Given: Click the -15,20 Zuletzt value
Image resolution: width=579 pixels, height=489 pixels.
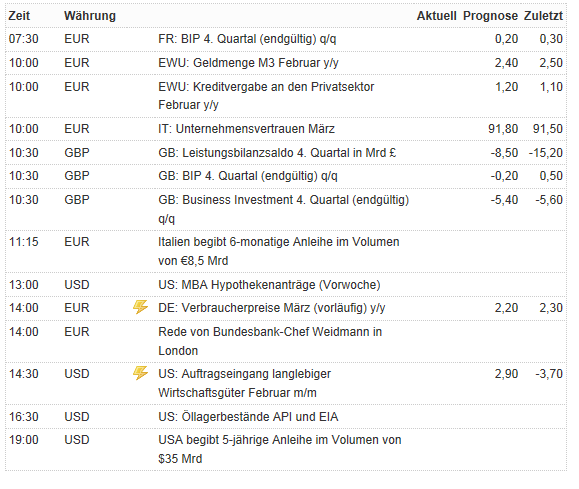Looking at the screenshot, I should 546,153.
